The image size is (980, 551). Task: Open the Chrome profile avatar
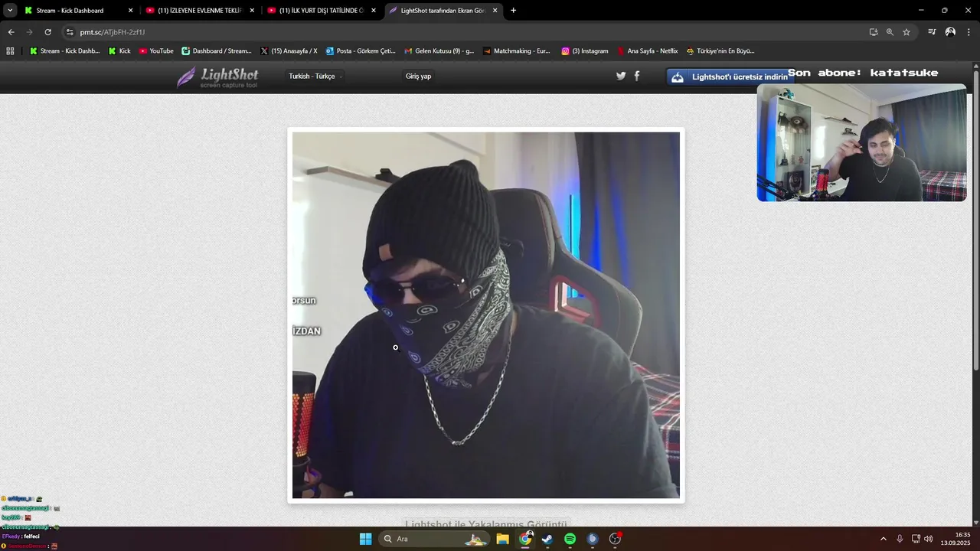[x=950, y=32]
